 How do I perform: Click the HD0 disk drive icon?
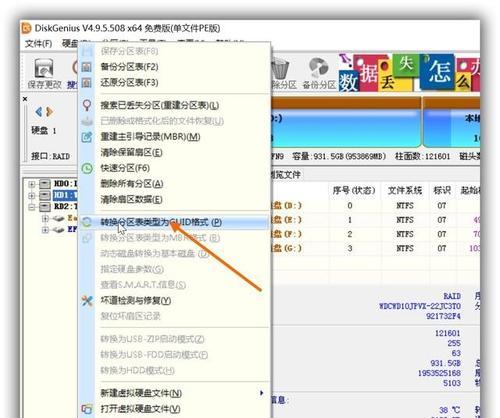pos(45,184)
